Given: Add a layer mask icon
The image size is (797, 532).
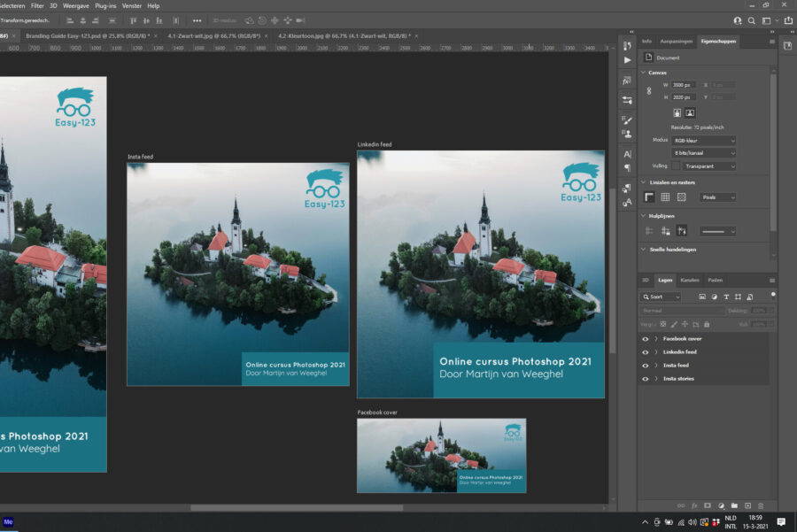Looking at the screenshot, I should [708, 505].
